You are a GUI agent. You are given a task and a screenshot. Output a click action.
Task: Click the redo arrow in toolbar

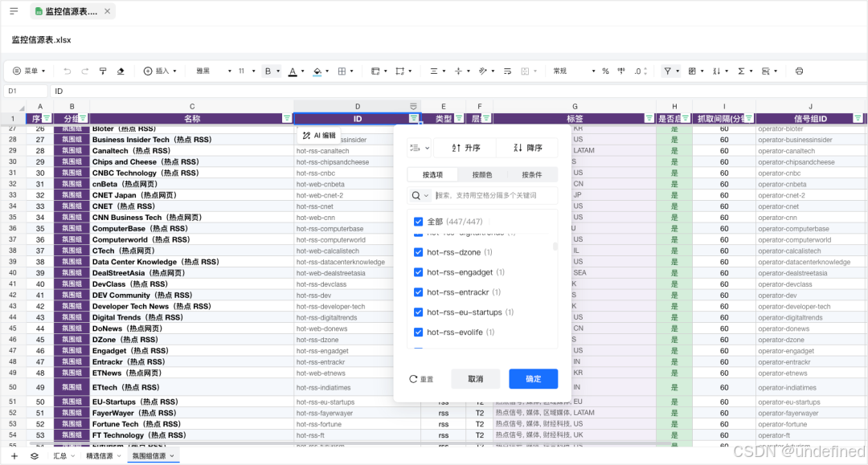84,71
